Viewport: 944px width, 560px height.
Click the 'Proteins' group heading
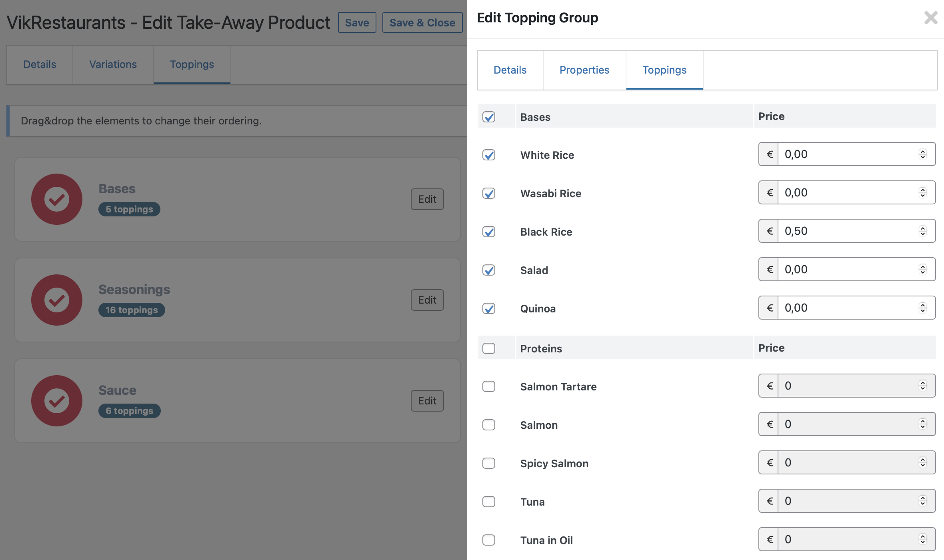(541, 348)
